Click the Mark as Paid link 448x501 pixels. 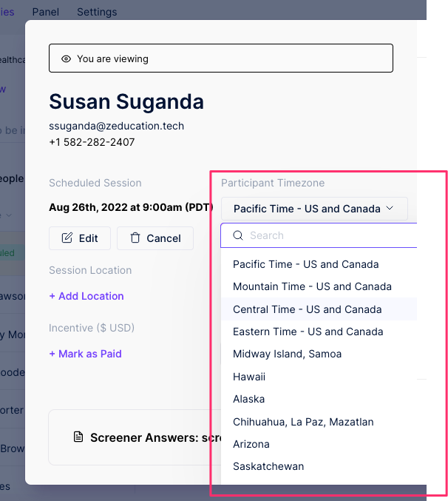click(x=85, y=354)
